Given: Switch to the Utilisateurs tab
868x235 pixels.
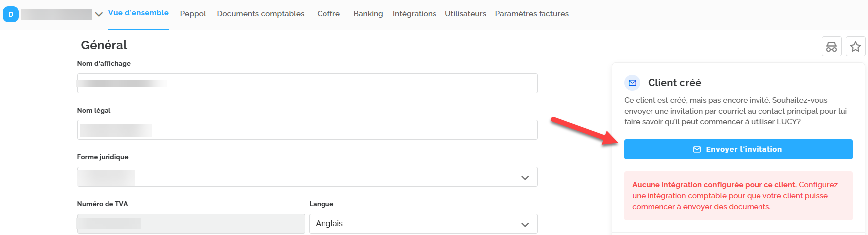Looking at the screenshot, I should tap(465, 14).
